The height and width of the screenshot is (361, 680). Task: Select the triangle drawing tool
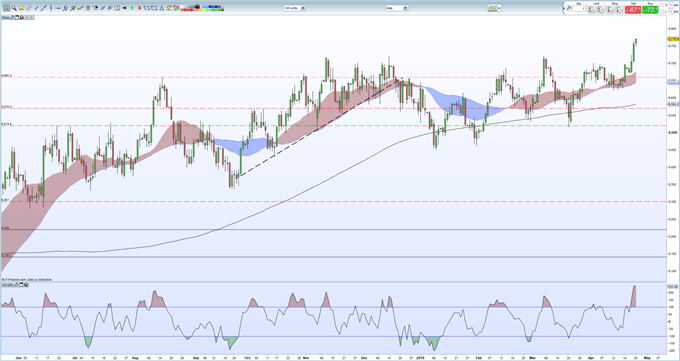[x=161, y=8]
